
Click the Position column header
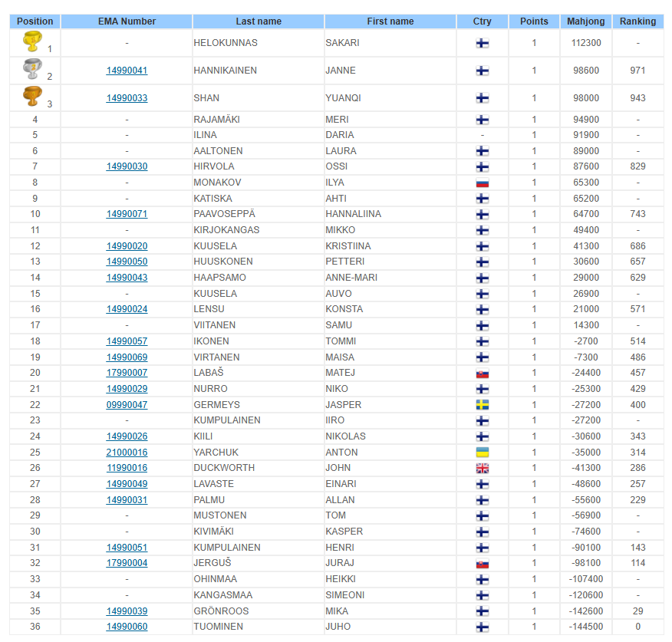(35, 21)
